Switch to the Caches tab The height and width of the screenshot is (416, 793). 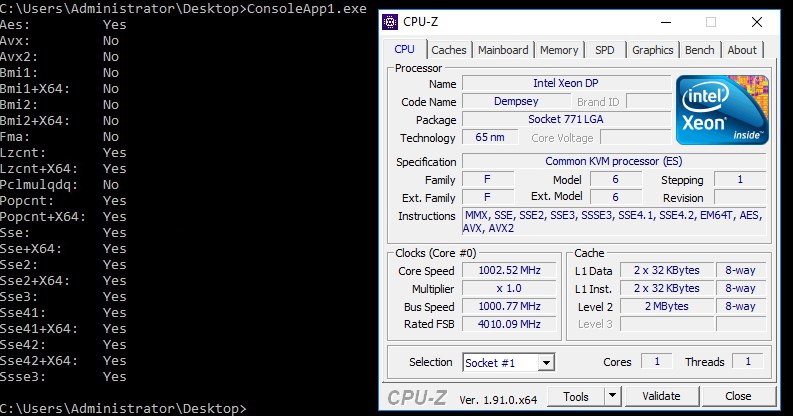click(449, 50)
